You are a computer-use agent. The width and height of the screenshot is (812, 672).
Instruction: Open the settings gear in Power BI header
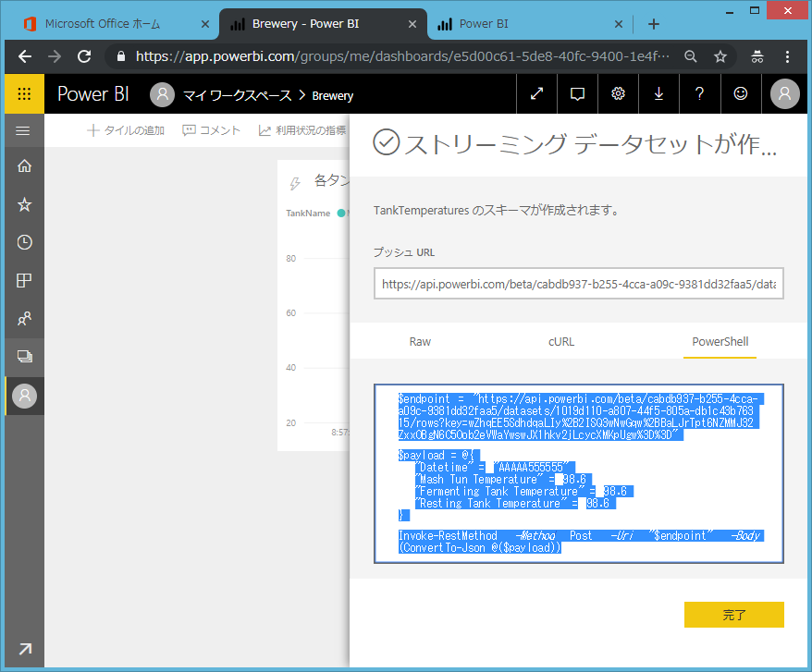[x=618, y=93]
